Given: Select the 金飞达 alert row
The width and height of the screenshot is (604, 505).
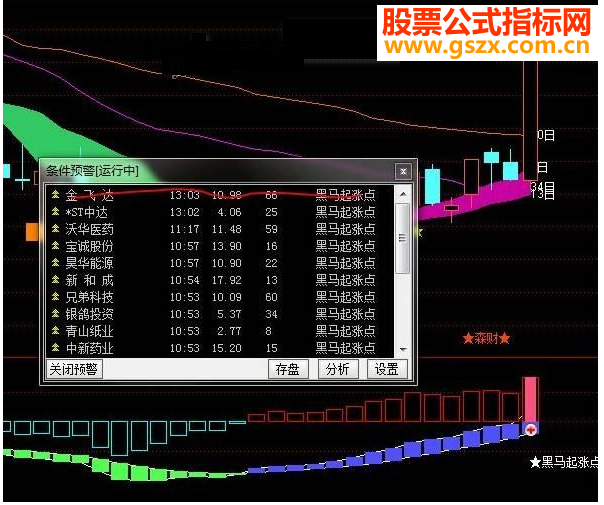Looking at the screenshot, I should 220,195.
